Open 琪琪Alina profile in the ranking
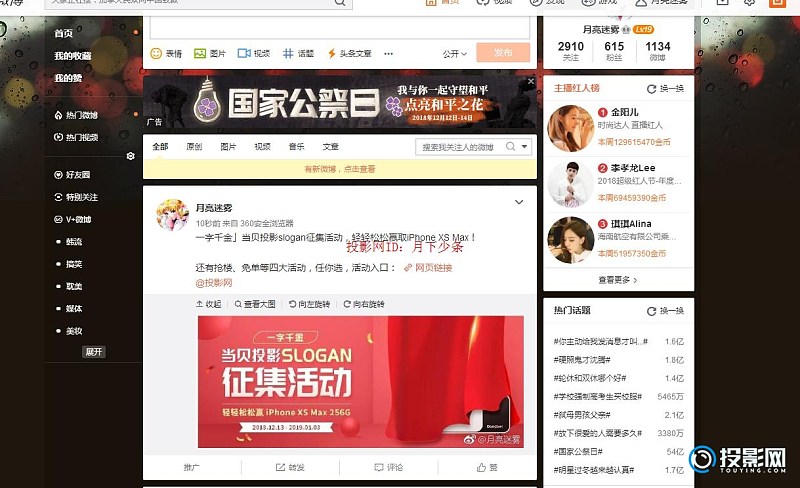The height and width of the screenshot is (488, 800). [x=631, y=224]
